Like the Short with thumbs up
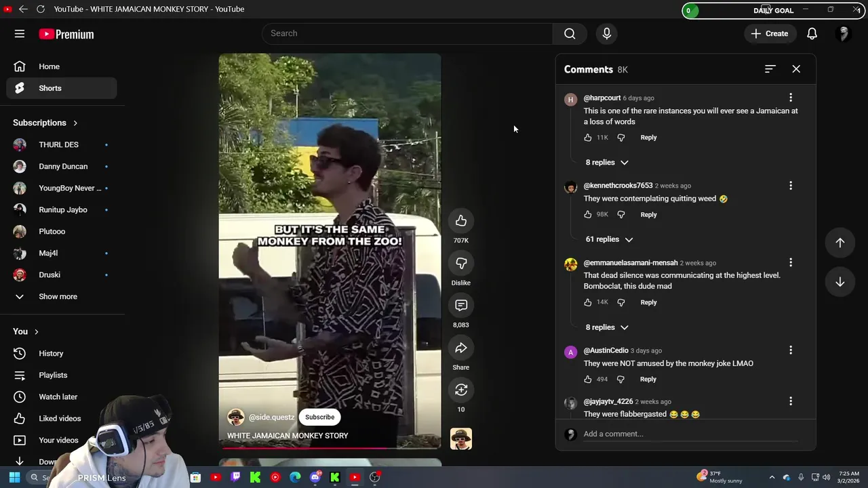Viewport: 868px width, 488px height. point(461,221)
